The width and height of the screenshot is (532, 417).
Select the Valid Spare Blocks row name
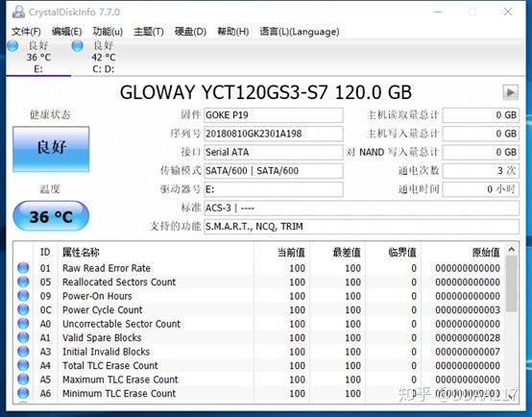point(102,338)
